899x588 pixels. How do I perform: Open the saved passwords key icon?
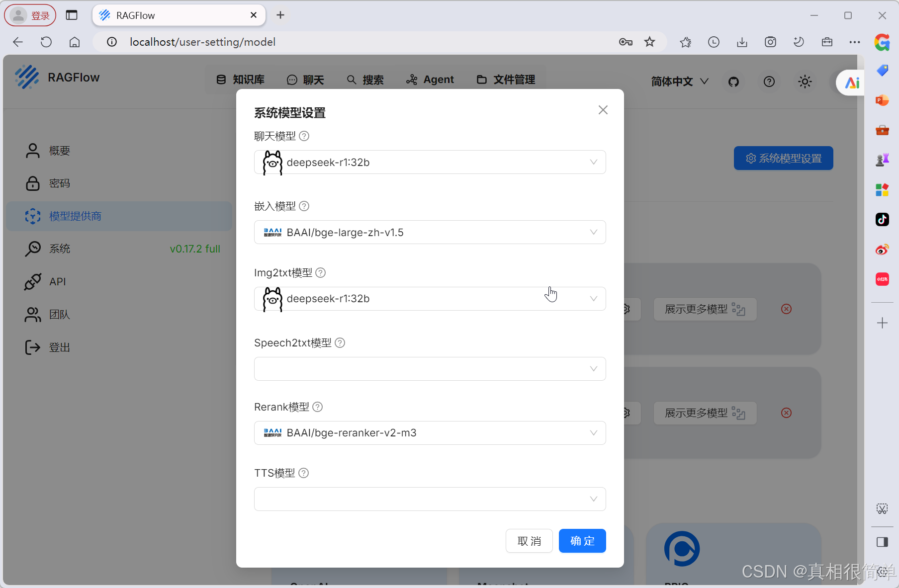pos(626,42)
